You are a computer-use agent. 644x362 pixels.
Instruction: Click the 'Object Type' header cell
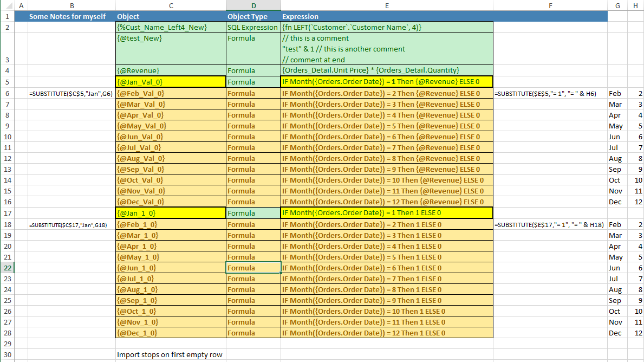tap(253, 16)
